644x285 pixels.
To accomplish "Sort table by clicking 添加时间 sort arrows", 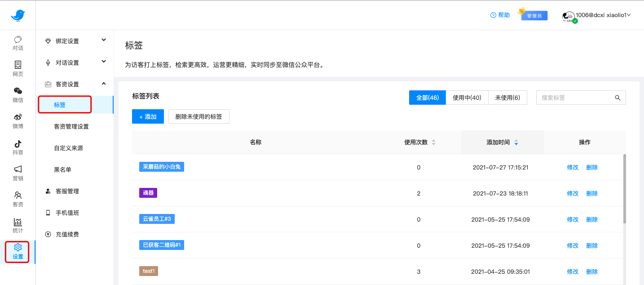I will point(516,142).
